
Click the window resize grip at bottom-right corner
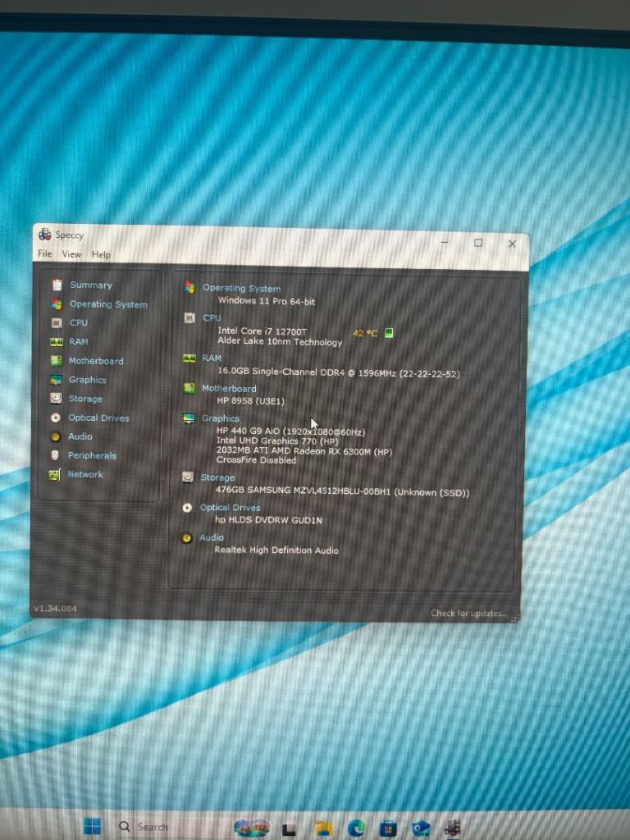(515, 619)
